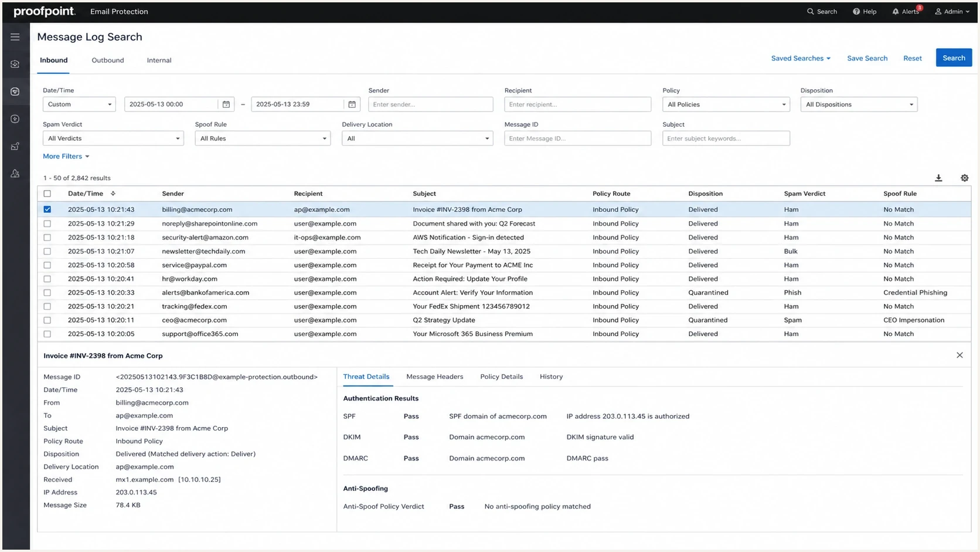Viewport: 980px width, 552px height.
Task: Click the Recipient input field
Action: (577, 104)
